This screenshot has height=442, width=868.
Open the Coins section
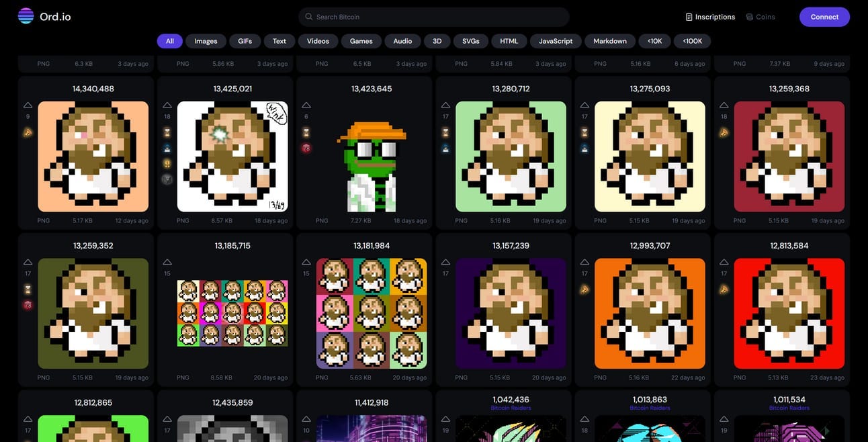(761, 17)
